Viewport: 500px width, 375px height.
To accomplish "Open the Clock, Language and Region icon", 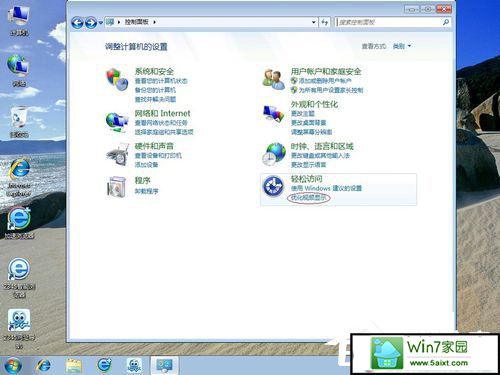I will tap(273, 154).
